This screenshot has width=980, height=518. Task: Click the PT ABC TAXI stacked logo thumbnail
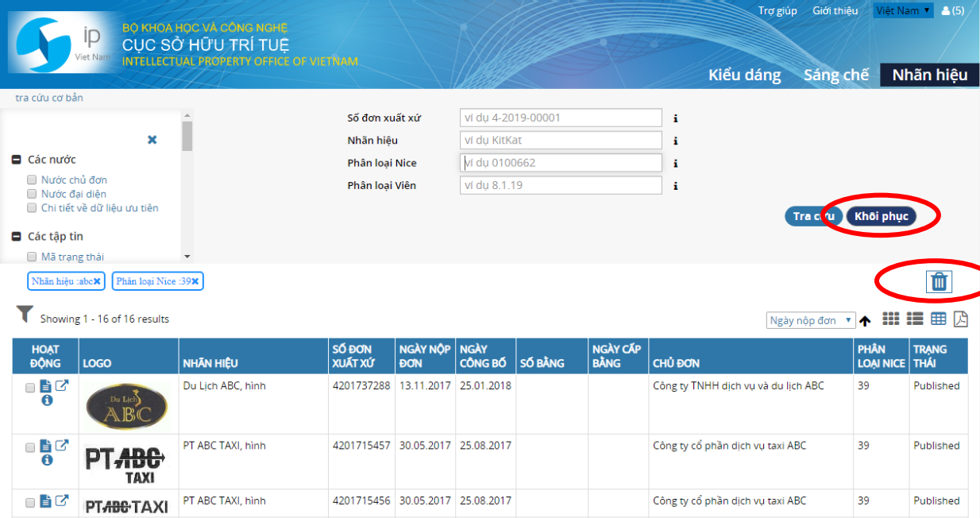[125, 466]
